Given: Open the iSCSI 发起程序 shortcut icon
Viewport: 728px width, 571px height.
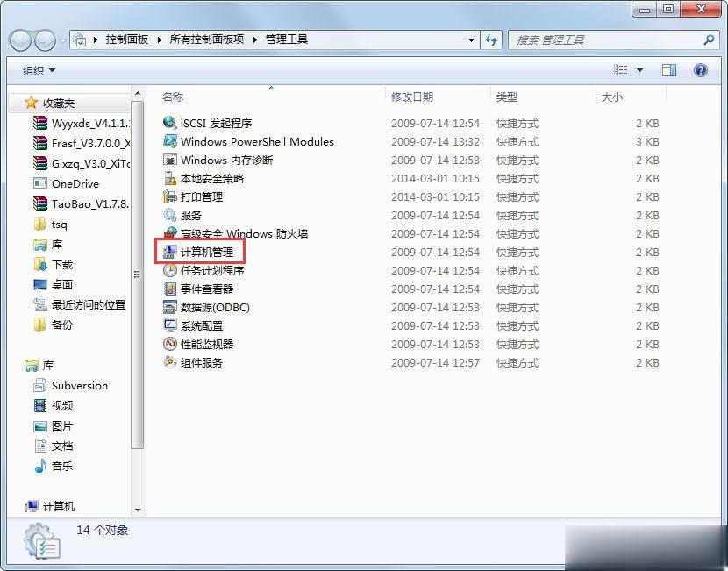Looking at the screenshot, I should click(x=170, y=123).
